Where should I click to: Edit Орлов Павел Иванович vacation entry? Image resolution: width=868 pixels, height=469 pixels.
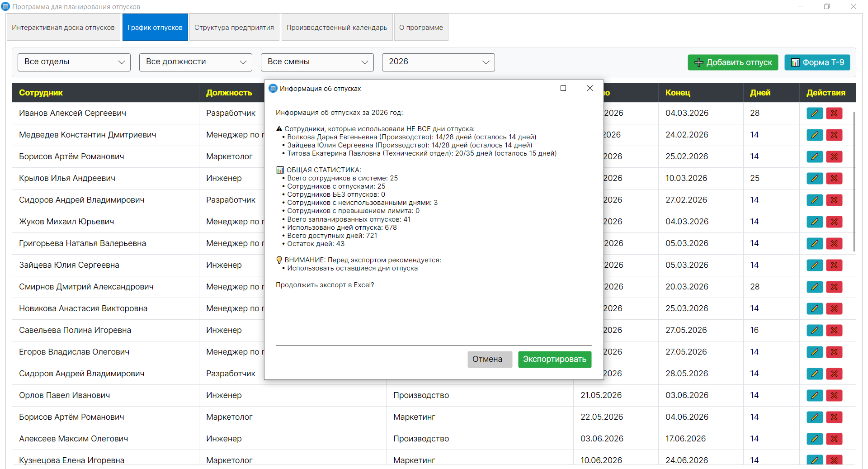point(814,395)
